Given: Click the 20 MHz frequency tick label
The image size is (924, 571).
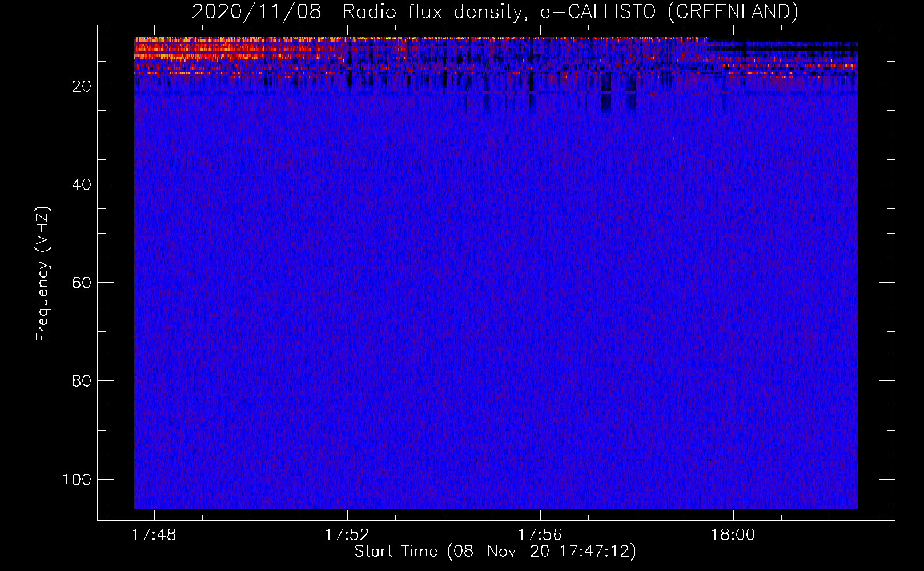Looking at the screenshot, I should pyautogui.click(x=82, y=86).
